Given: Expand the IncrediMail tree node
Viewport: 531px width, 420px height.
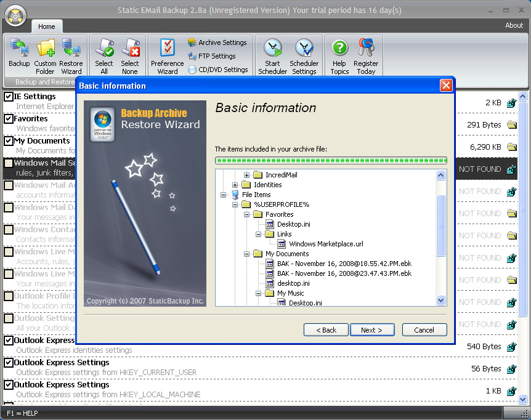Looking at the screenshot, I should pos(247,175).
